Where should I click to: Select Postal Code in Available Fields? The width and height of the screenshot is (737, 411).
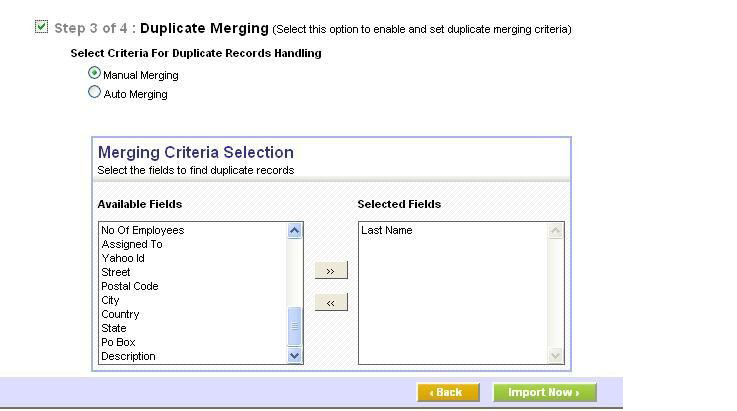[129, 286]
